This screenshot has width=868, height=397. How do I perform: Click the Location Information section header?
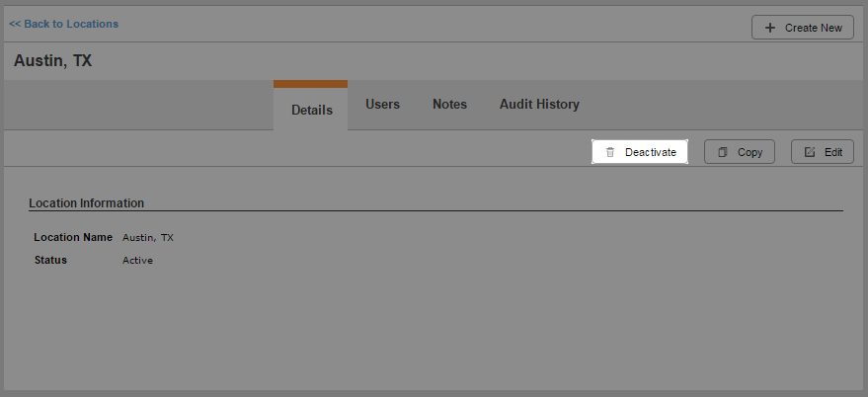(86, 203)
